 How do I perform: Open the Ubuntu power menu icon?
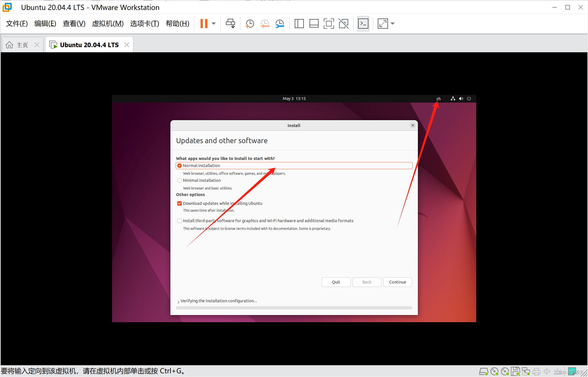click(469, 99)
